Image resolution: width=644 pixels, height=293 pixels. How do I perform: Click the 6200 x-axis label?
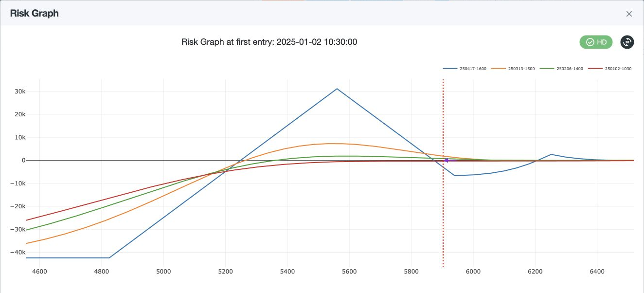point(535,272)
